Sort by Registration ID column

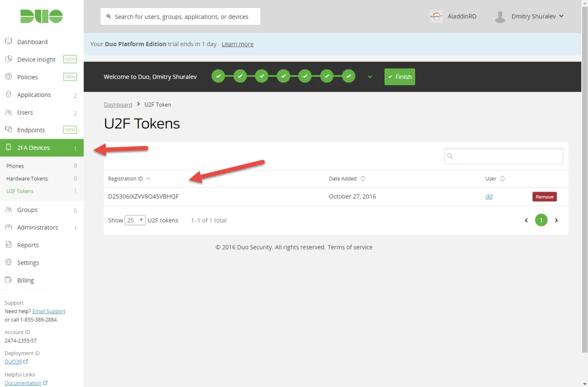pyautogui.click(x=129, y=179)
